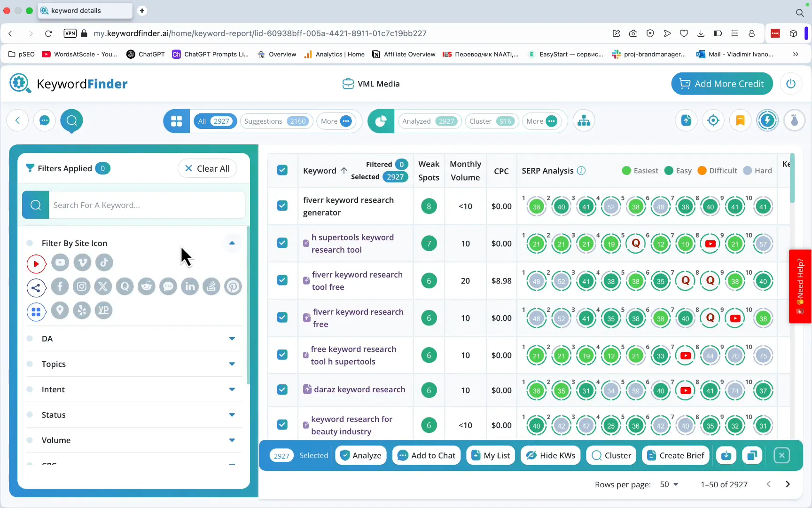Select the Quora site icon filter
The width and height of the screenshot is (812, 508).
(125, 286)
